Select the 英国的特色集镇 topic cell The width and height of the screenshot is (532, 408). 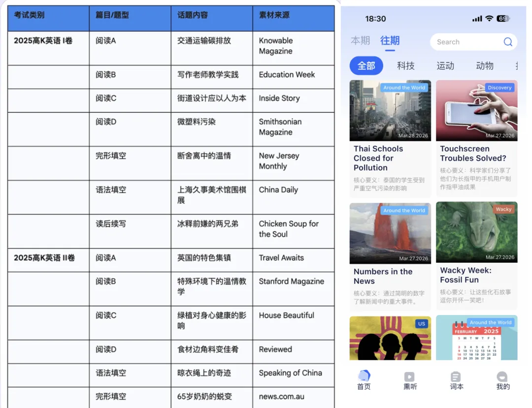212,260
